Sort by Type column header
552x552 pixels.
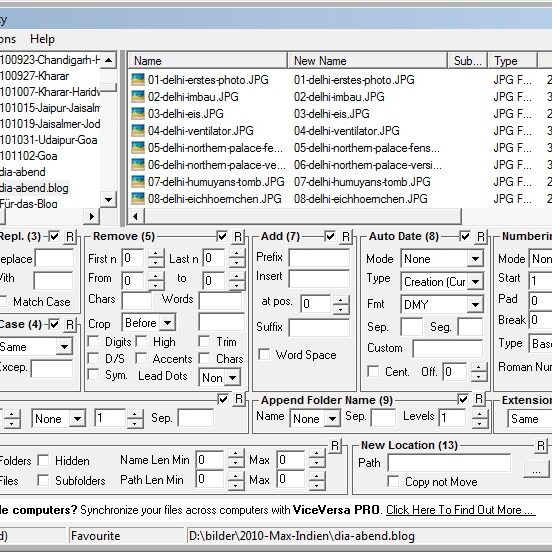click(x=512, y=61)
